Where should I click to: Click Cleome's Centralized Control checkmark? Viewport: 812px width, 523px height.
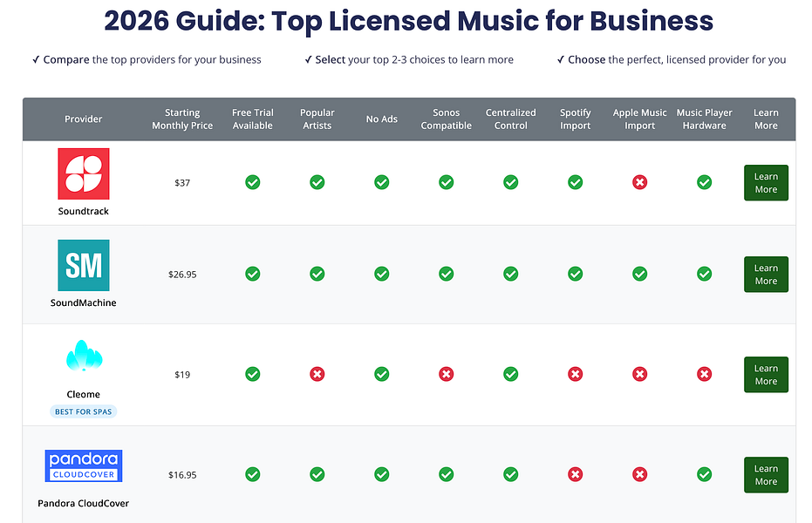[510, 374]
